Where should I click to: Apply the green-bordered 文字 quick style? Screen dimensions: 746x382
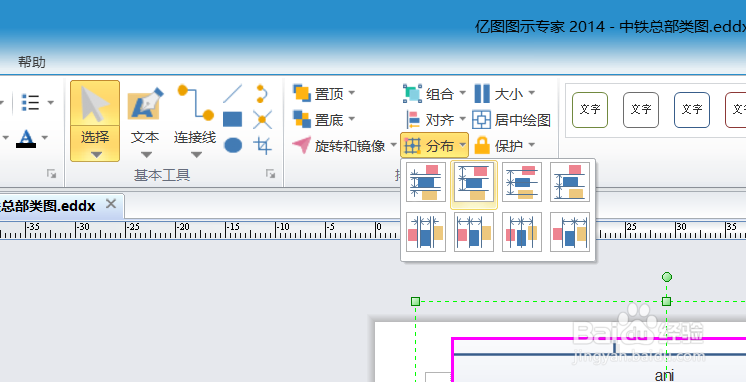coord(590,110)
